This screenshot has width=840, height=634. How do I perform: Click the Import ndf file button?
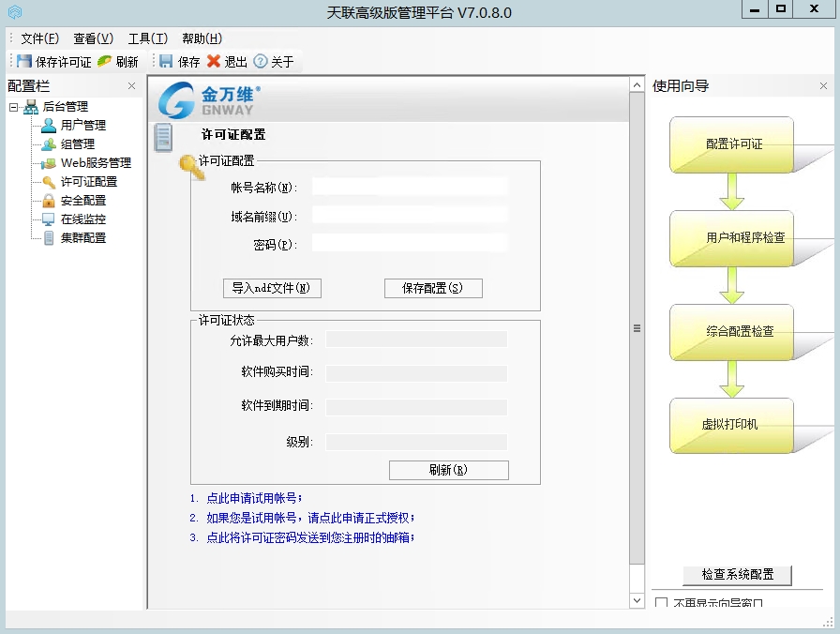272,288
